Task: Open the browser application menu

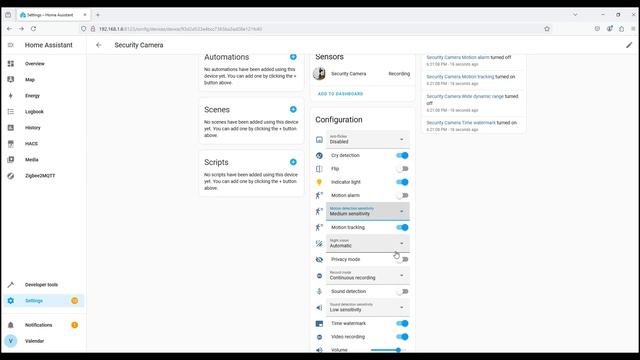Action: click(633, 29)
